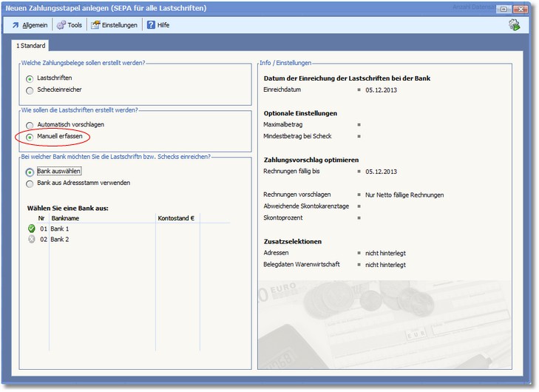The image size is (539, 392).
Task: Change the Nur Netto fällige Rechnungen setting
Action: click(404, 195)
